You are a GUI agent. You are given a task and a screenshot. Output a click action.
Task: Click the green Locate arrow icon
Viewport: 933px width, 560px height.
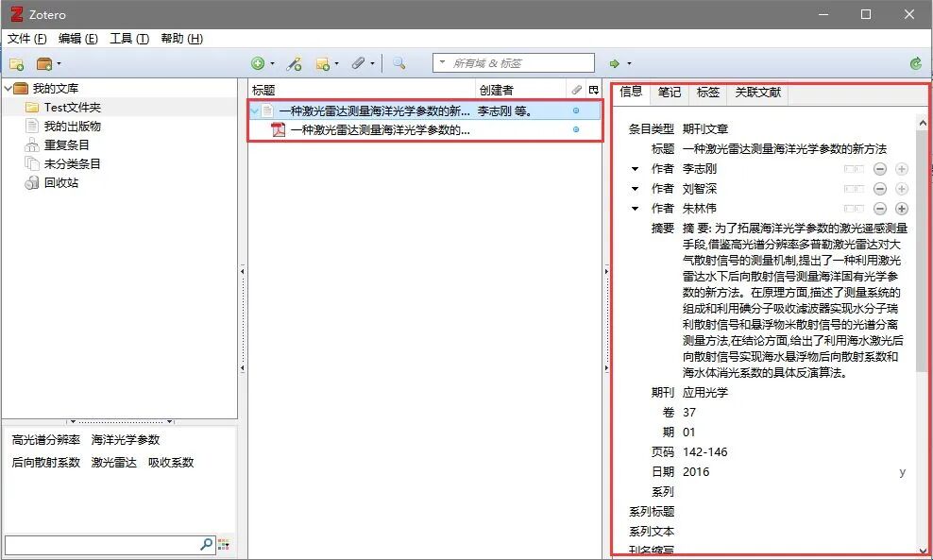point(615,63)
